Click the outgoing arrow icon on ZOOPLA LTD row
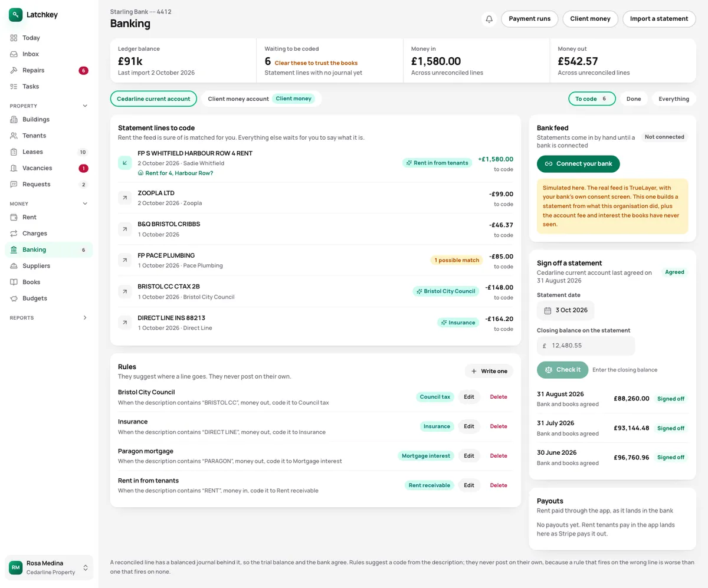 [x=125, y=198]
